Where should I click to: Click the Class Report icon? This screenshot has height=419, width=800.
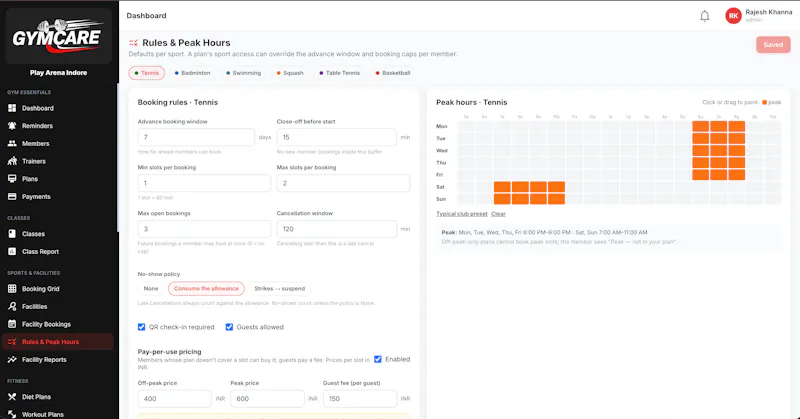pos(12,252)
